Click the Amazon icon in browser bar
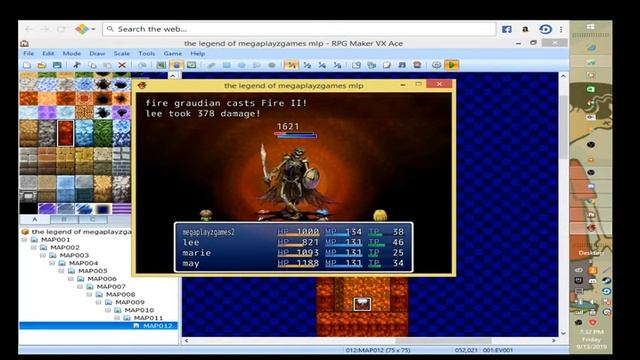640x360 pixels. click(525, 29)
